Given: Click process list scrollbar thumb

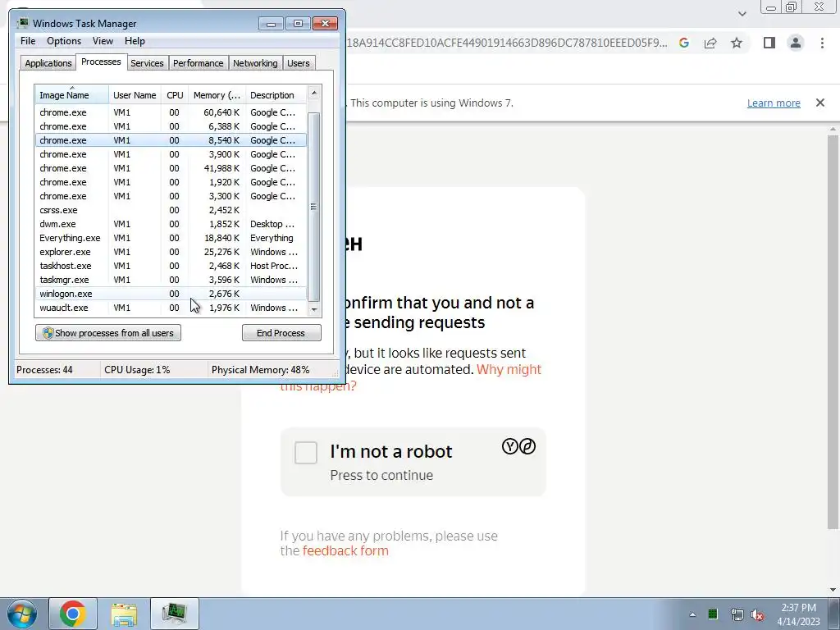Looking at the screenshot, I should click(x=314, y=208).
